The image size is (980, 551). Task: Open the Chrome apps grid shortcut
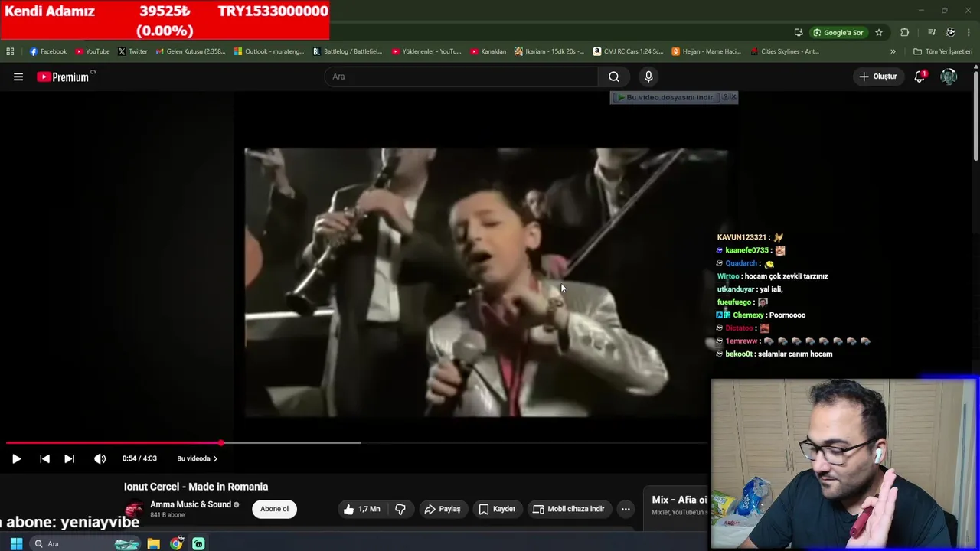10,51
